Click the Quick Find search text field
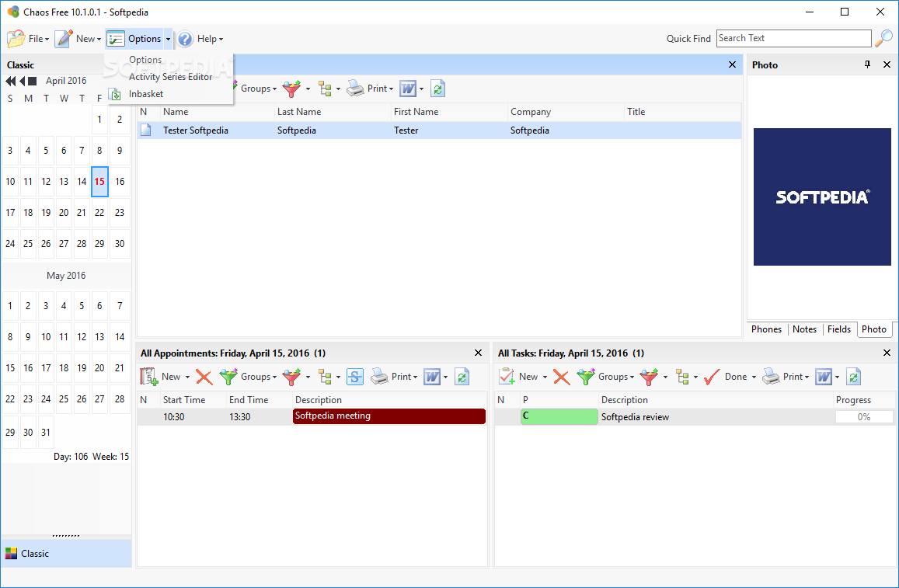This screenshot has height=588, width=899. tap(793, 38)
